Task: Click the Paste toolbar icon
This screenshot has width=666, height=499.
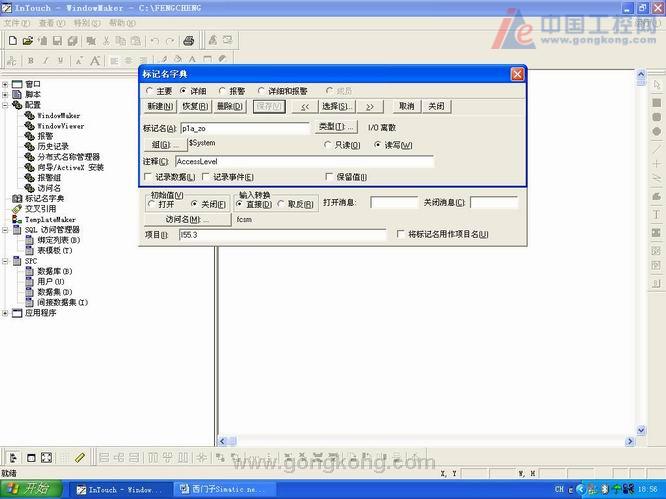Action: click(x=136, y=40)
